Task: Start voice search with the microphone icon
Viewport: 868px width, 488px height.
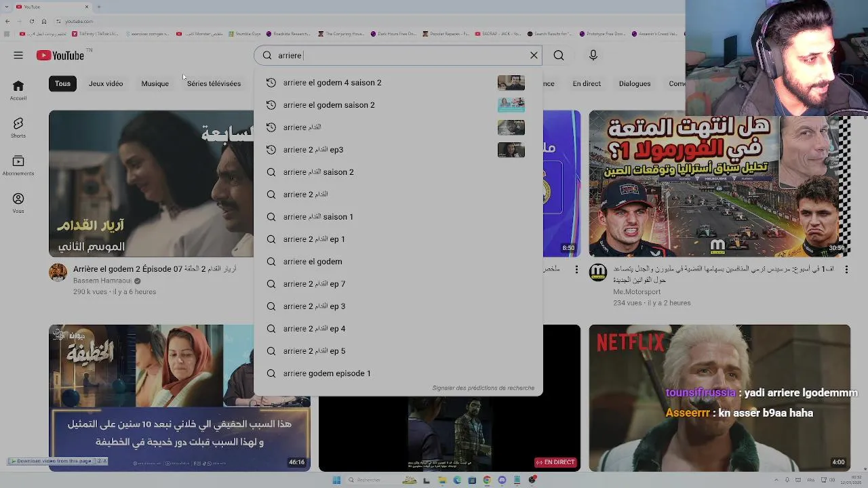Action: click(593, 56)
